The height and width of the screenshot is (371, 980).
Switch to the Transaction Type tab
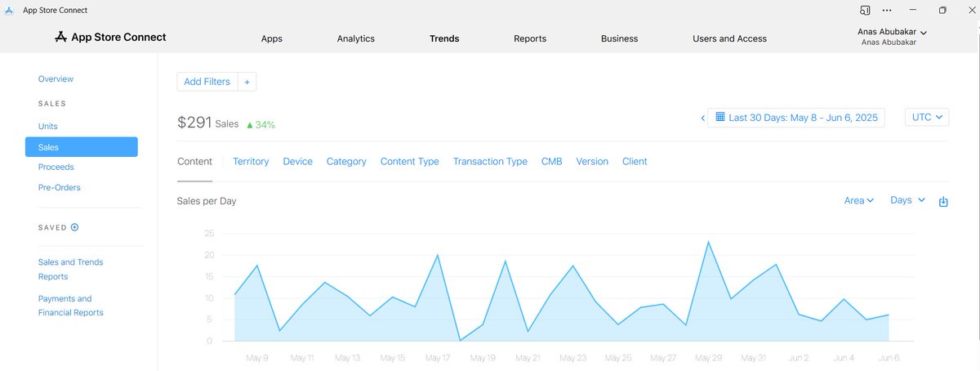point(490,162)
